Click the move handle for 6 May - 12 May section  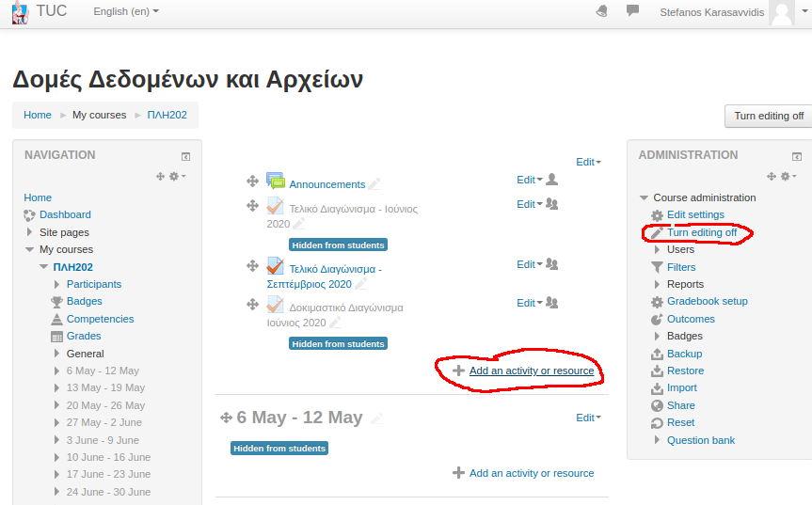(x=226, y=418)
